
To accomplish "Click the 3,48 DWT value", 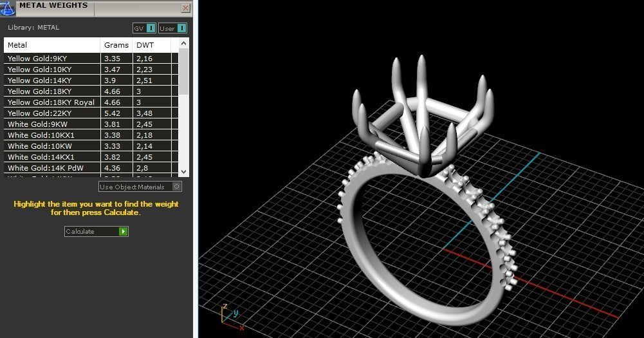I will point(145,113).
